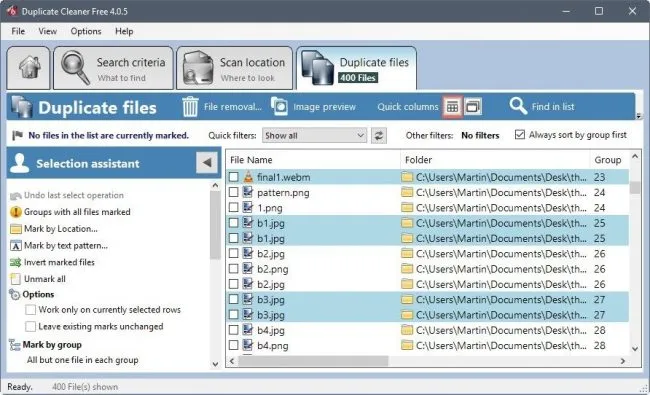
Task: Mark the 1.png file checkbox
Action: coord(234,208)
